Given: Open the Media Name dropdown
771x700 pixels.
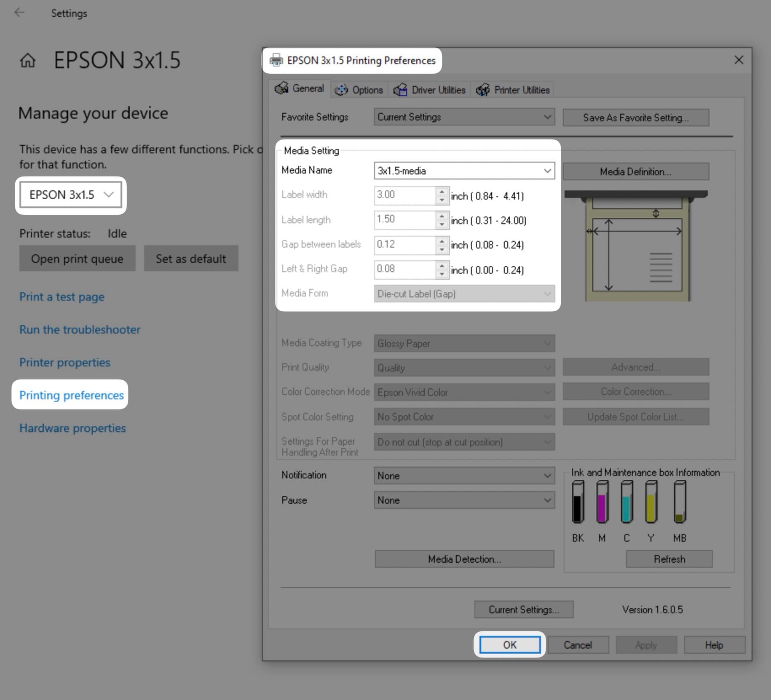Looking at the screenshot, I should pos(547,171).
